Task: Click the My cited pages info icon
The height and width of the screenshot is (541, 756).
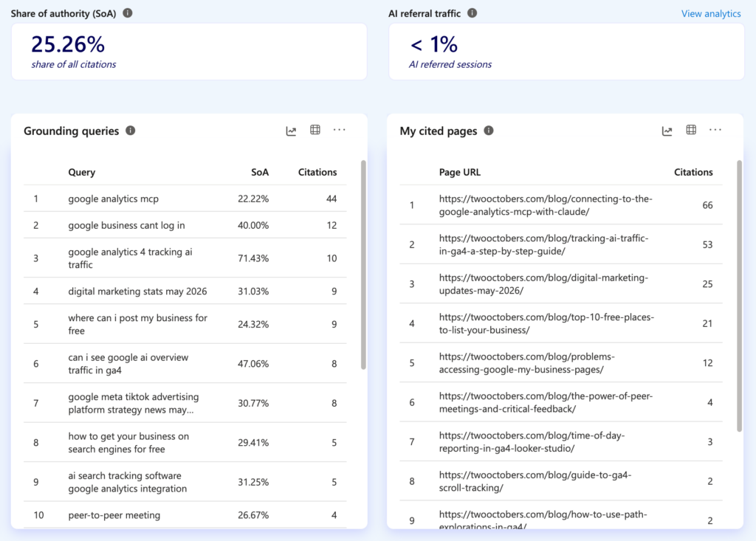Action: coord(489,131)
